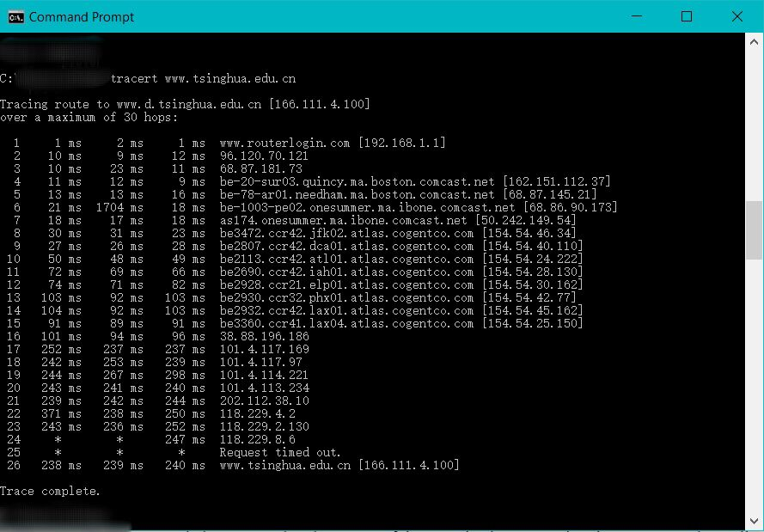Screen dimensions: 764x532
Task: Open the window system menu from the title icon
Action: (x=15, y=16)
